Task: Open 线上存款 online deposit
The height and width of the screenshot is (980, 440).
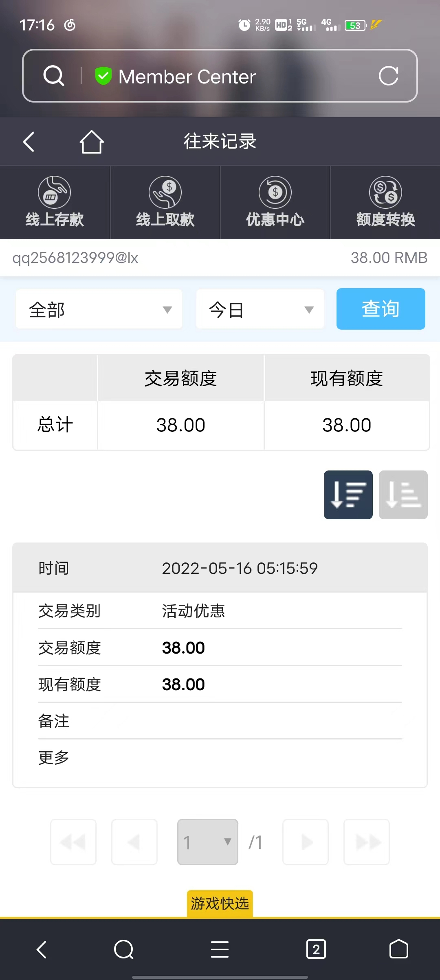Action: pos(55,202)
